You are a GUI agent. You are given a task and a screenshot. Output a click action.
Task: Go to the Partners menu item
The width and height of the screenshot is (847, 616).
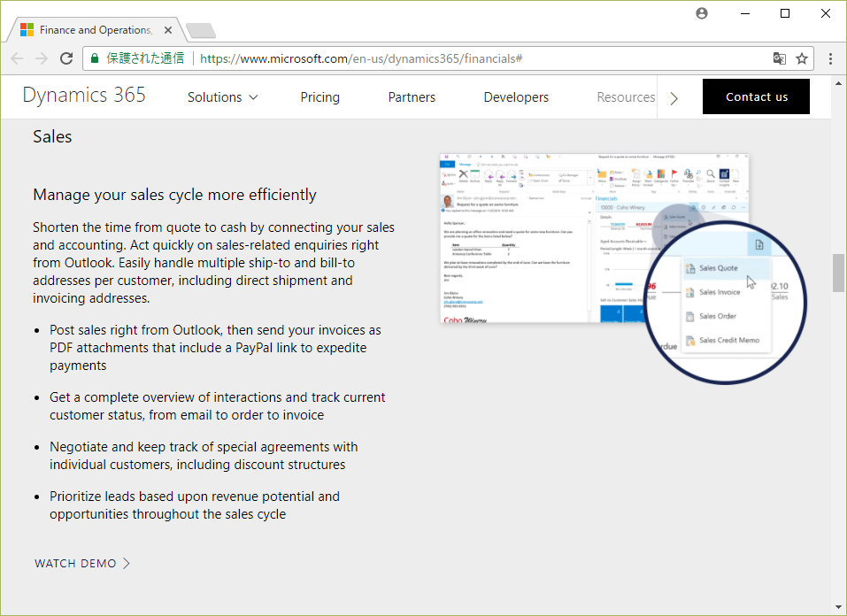click(x=412, y=97)
